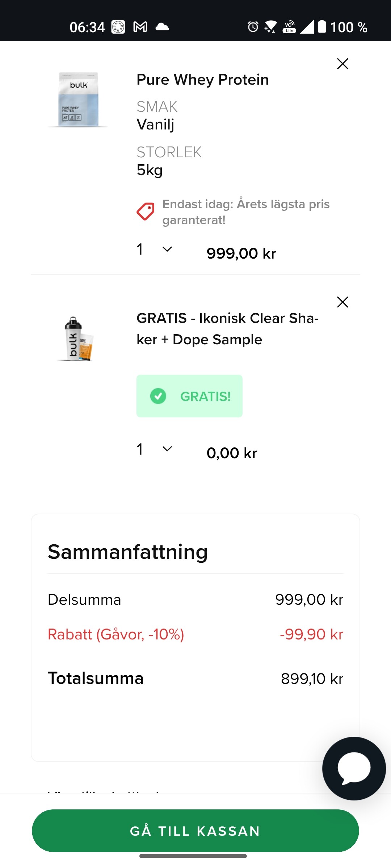Image resolution: width=391 pixels, height=868 pixels.
Task: Tap the alarm clock status icon
Action: point(253,27)
